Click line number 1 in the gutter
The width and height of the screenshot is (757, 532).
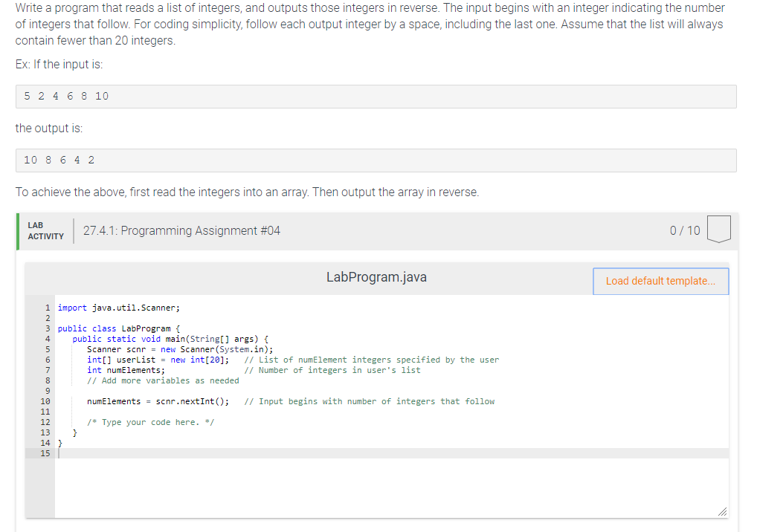coord(48,308)
